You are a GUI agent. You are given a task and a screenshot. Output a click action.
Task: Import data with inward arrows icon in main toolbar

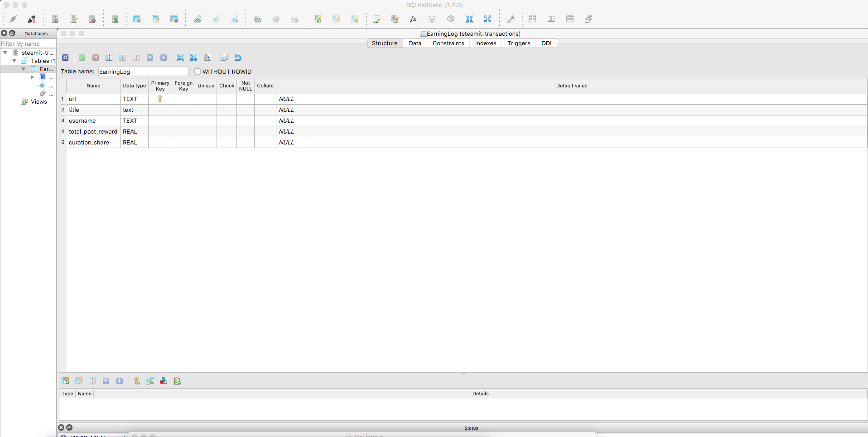coord(469,19)
